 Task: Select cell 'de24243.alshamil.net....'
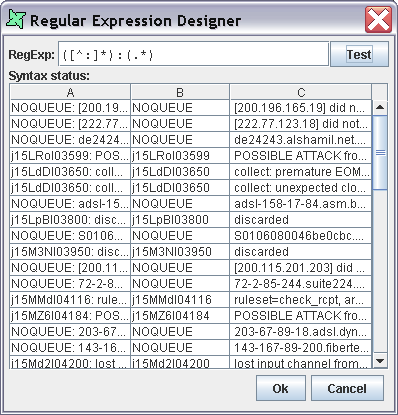(301, 140)
